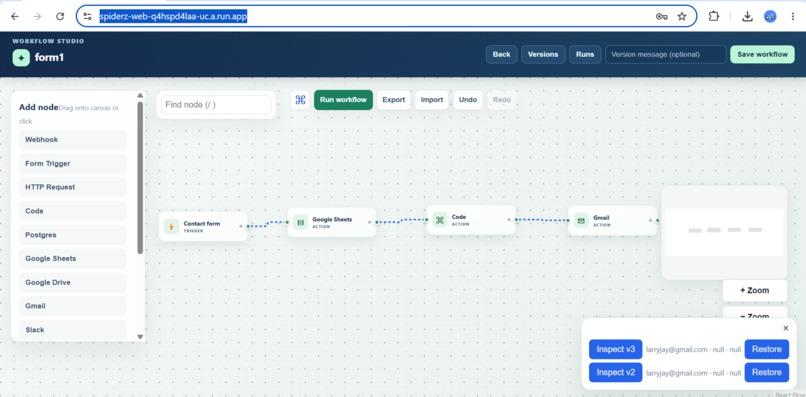
Task: Add a Form Trigger node
Action: tap(72, 164)
